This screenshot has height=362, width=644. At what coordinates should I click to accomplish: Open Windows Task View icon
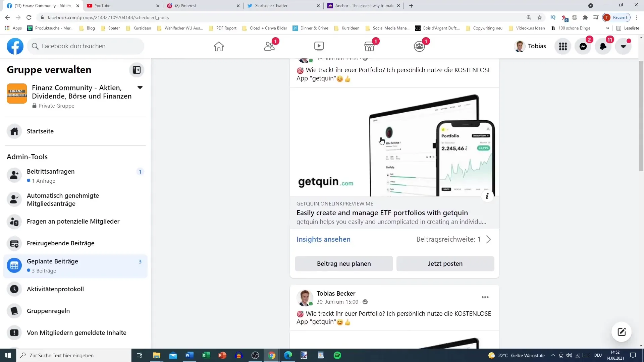tap(140, 355)
